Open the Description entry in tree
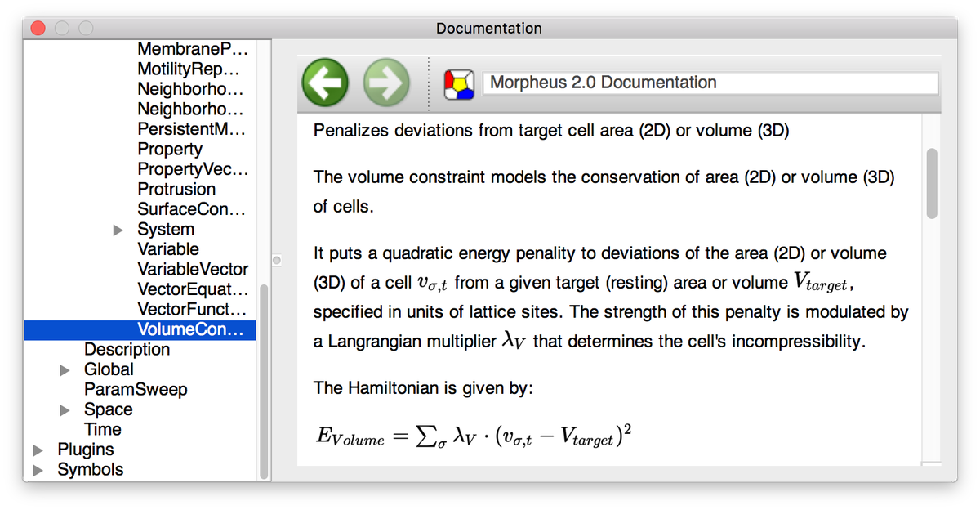The width and height of the screenshot is (980, 510). click(x=127, y=350)
